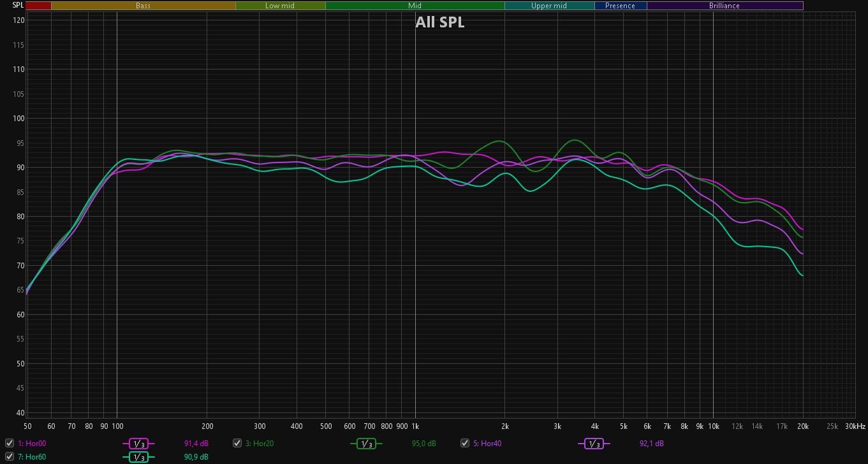Uncheck the 1: Hor00 trace checkbox
This screenshot has width=868, height=464.
[10, 443]
